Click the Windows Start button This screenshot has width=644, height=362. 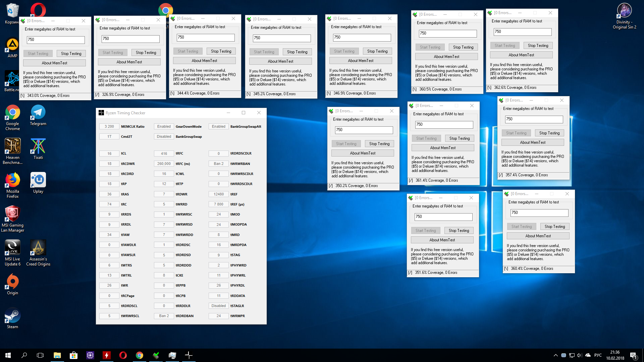[8, 355]
